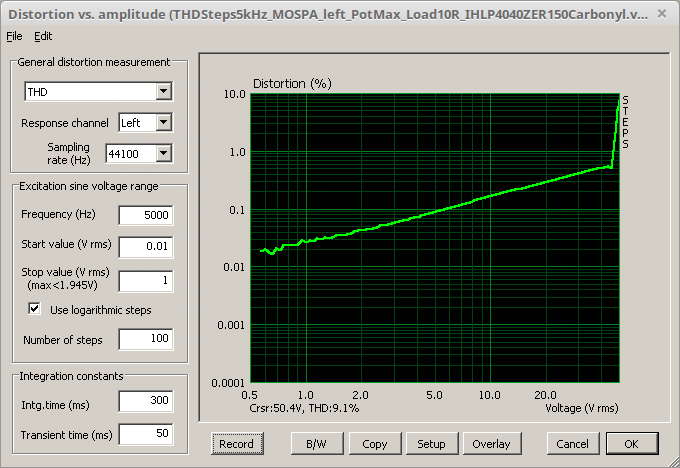Open the Edit menu

tap(43, 36)
